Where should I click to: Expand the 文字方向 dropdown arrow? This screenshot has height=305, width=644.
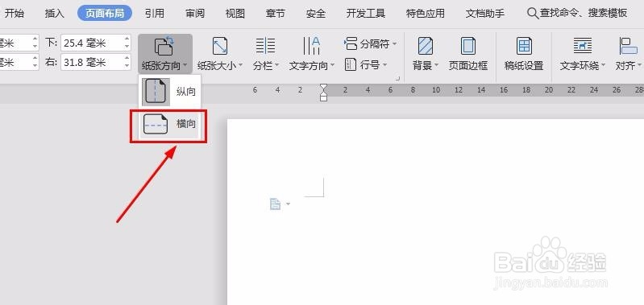[332, 66]
